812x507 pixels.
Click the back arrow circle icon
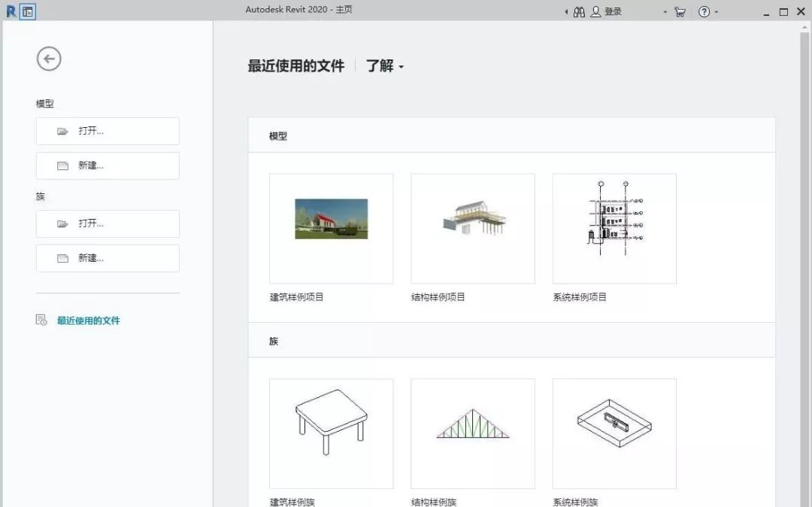[48, 58]
